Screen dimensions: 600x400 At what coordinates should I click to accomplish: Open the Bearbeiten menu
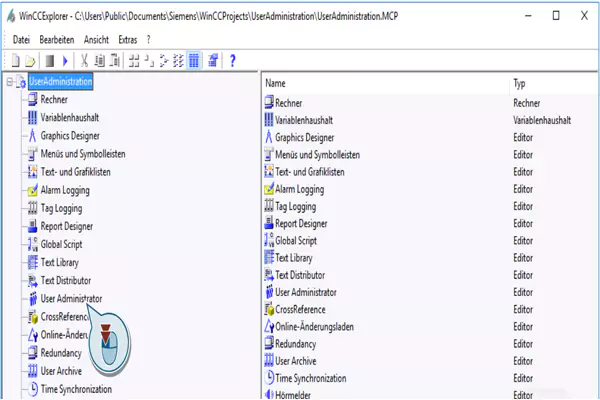[57, 39]
